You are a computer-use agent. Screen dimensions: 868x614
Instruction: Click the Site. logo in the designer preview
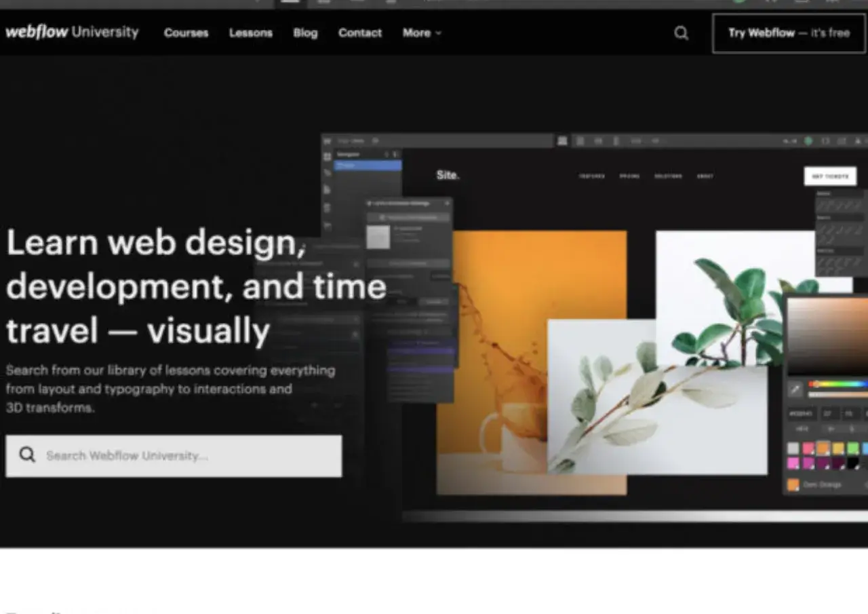coord(448,175)
